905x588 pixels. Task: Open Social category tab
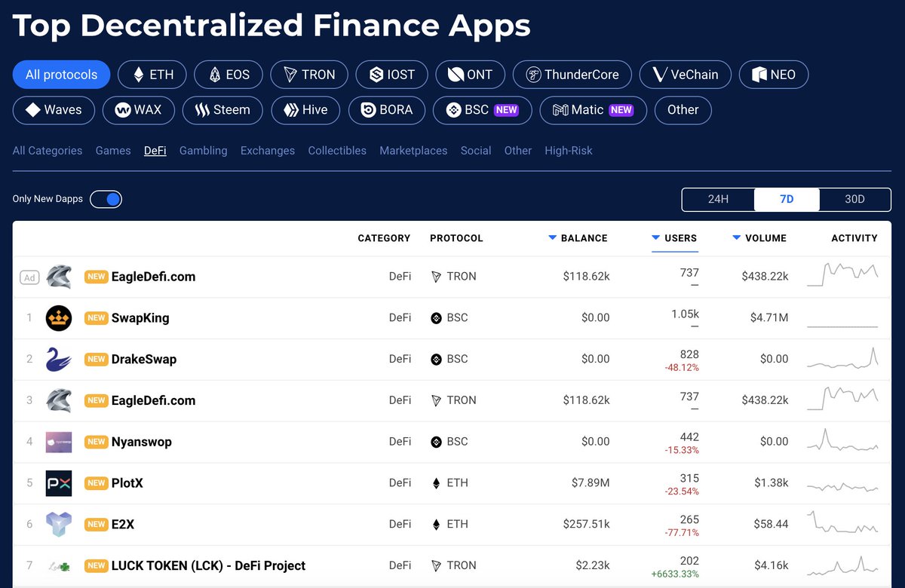tap(476, 151)
